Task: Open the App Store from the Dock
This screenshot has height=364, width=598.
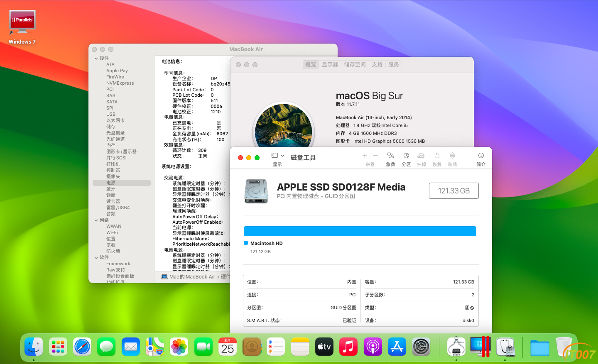Action: [x=397, y=347]
